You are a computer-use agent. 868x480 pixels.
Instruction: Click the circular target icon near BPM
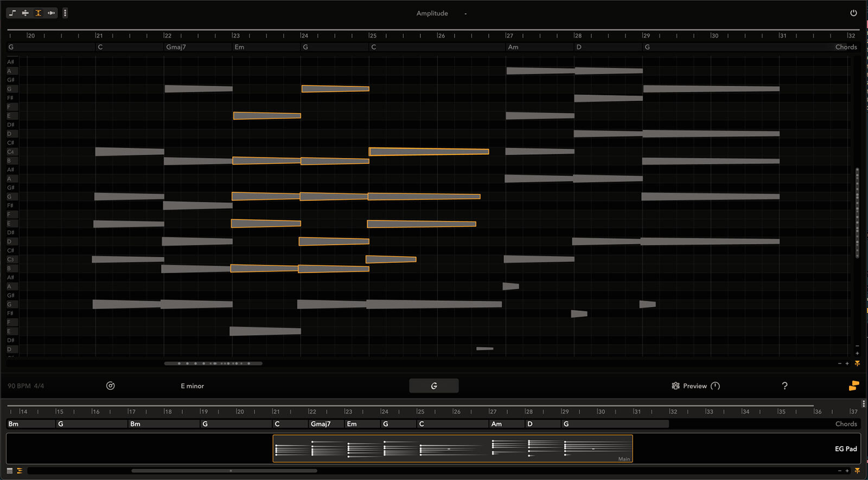(110, 386)
